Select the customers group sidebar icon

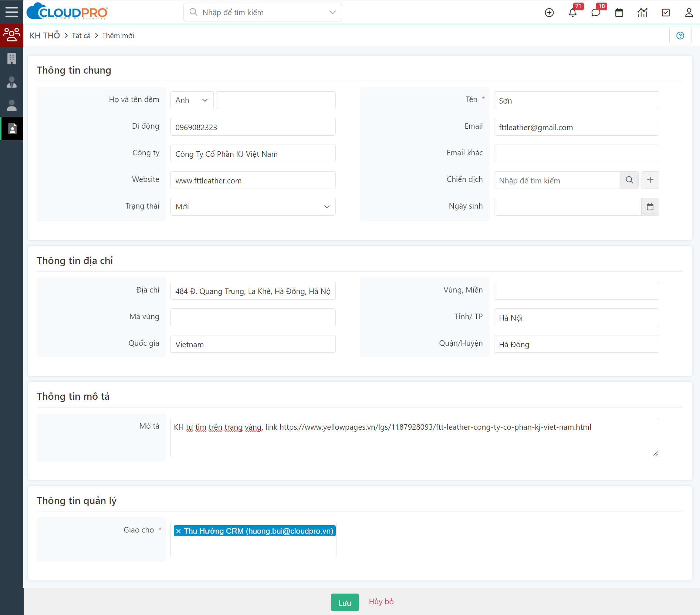[11, 35]
